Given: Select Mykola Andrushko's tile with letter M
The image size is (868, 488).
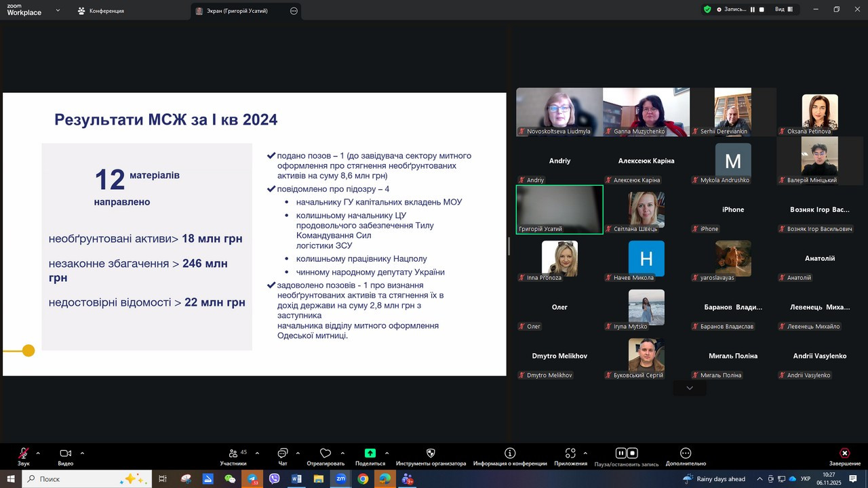Looking at the screenshot, I should point(733,161).
